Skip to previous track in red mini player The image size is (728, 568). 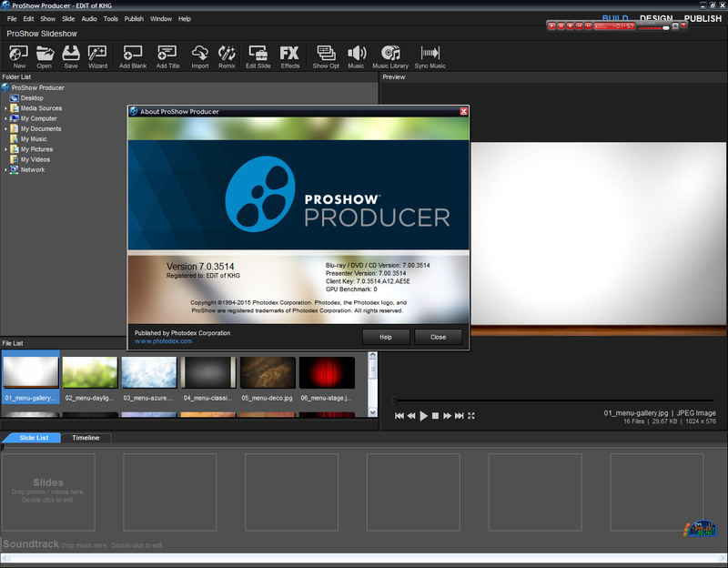[579, 26]
